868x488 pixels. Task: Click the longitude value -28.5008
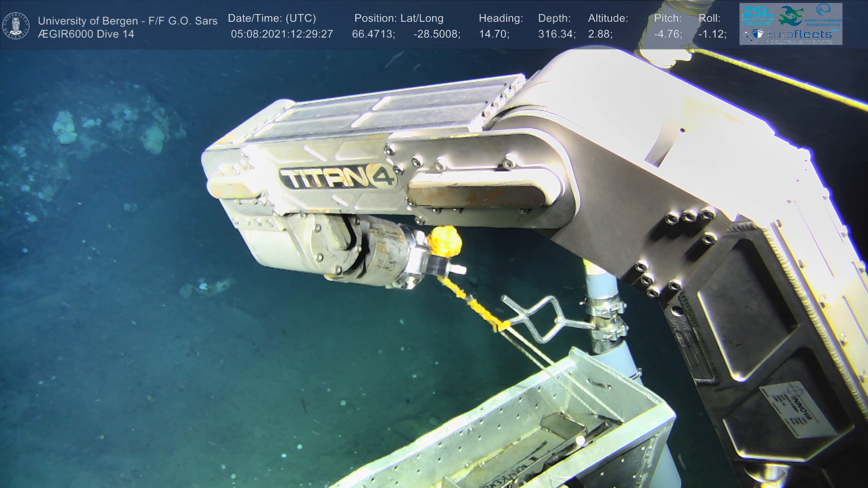coord(437,34)
